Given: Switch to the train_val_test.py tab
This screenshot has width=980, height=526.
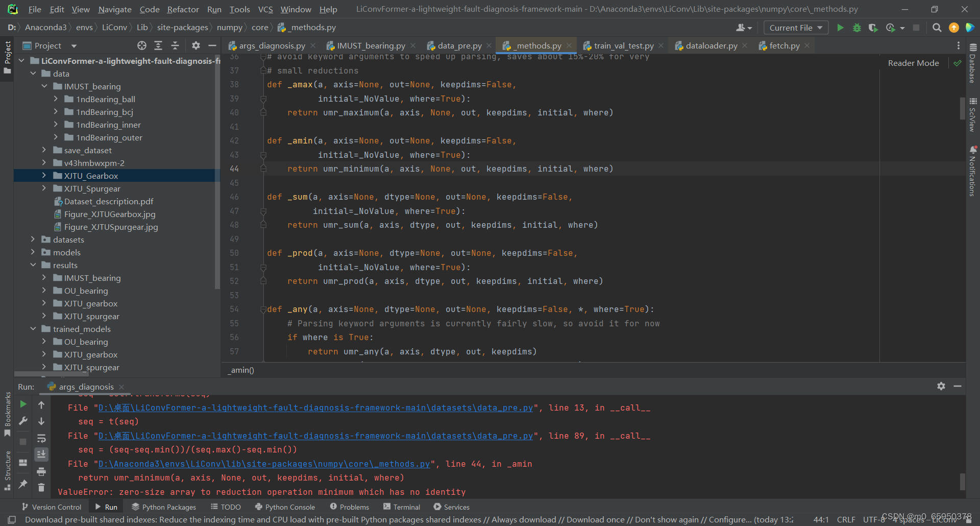Looking at the screenshot, I should [623, 45].
